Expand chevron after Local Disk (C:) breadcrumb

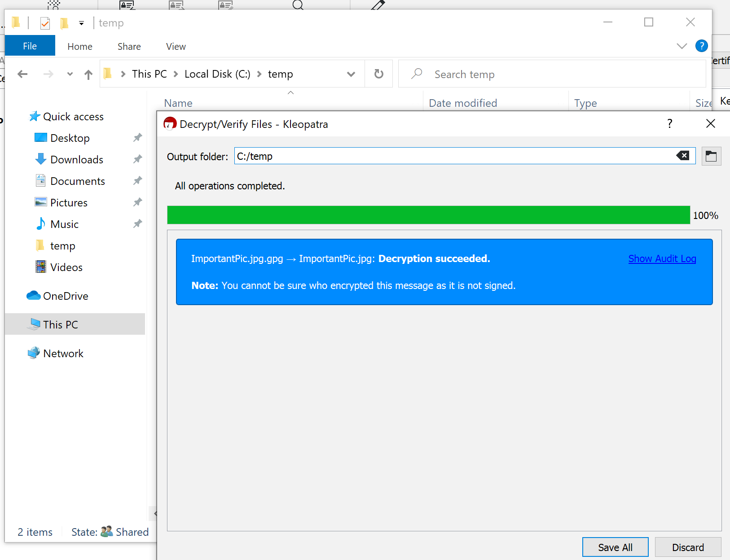259,74
